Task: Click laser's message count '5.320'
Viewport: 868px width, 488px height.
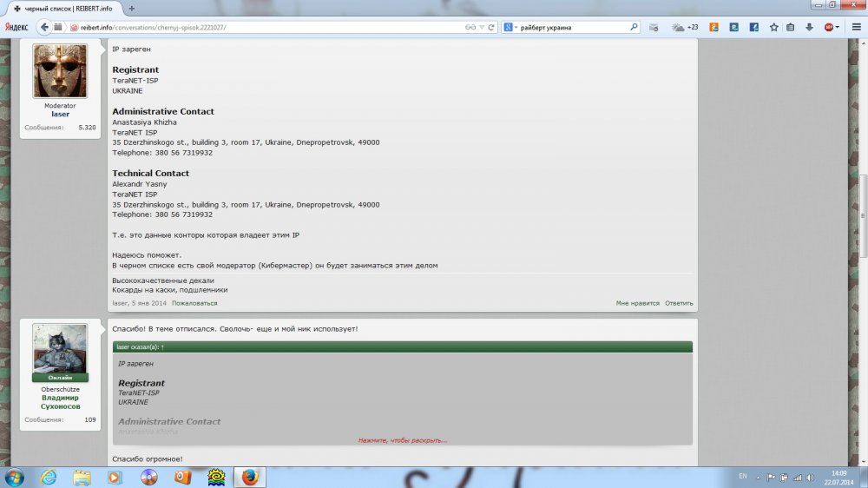Action: point(87,128)
